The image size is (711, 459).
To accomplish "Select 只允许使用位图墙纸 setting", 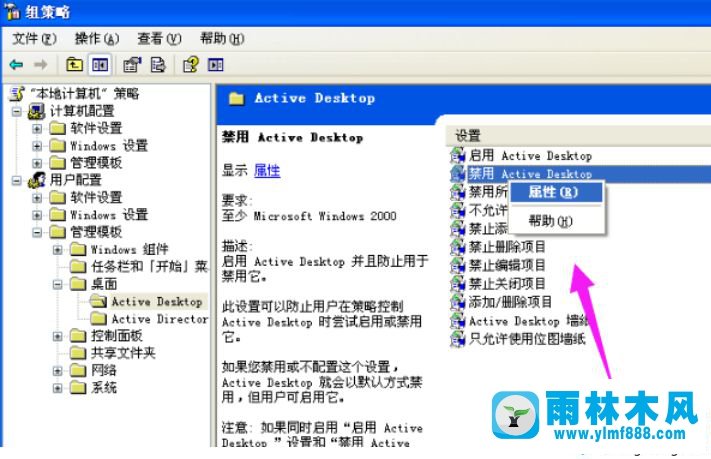I will click(527, 339).
